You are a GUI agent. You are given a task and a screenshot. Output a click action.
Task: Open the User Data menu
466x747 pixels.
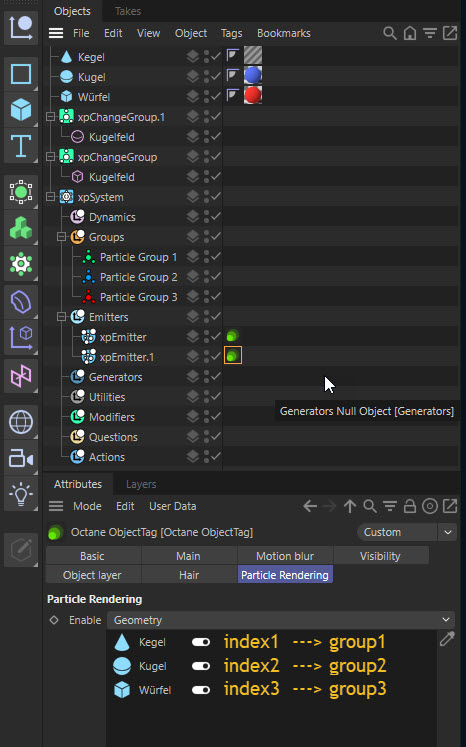(x=172, y=506)
